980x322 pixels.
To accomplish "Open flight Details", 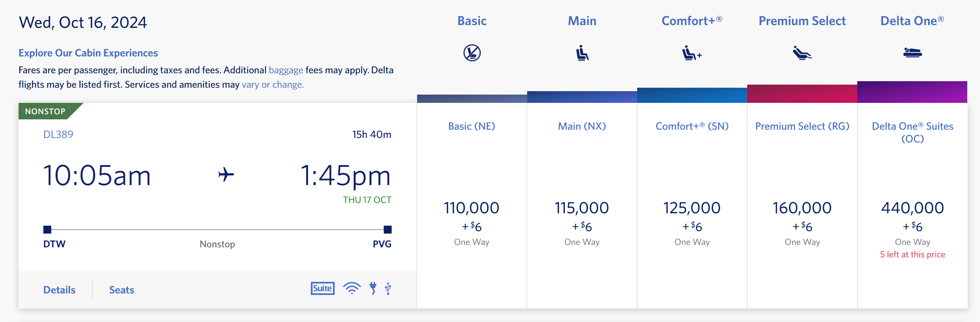I will pyautogui.click(x=59, y=290).
